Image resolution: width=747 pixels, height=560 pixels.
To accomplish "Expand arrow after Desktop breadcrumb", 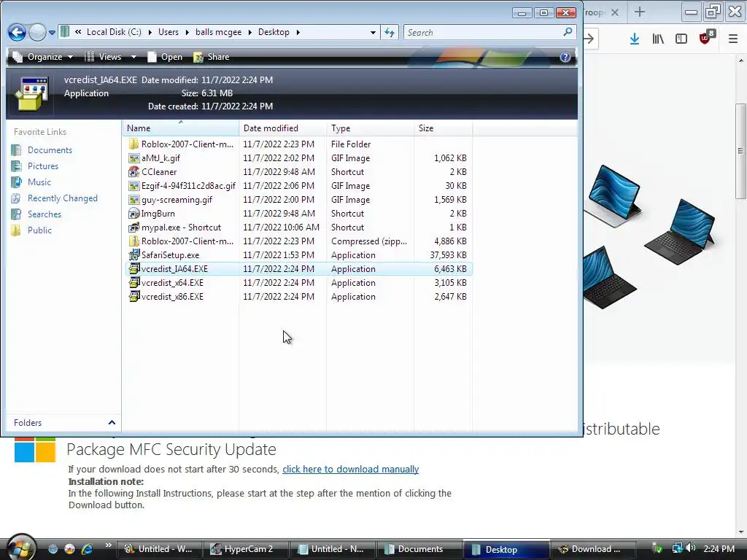I will click(298, 32).
